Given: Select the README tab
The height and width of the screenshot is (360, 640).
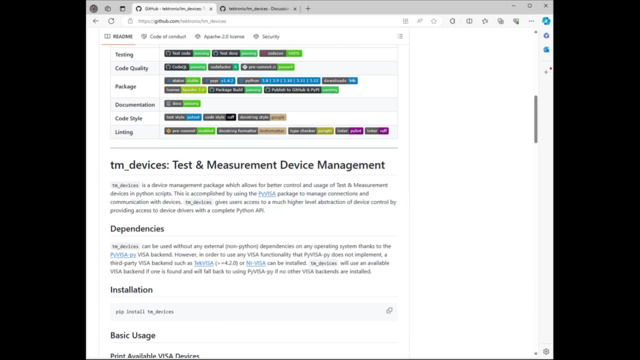Looking at the screenshot, I should coord(118,36).
